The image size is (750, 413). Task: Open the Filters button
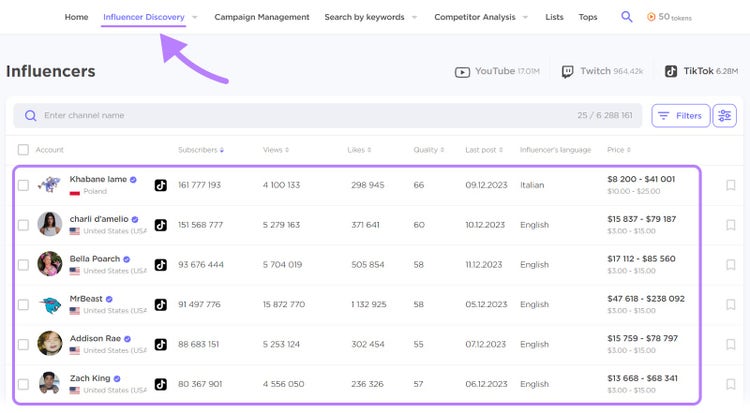tap(681, 115)
